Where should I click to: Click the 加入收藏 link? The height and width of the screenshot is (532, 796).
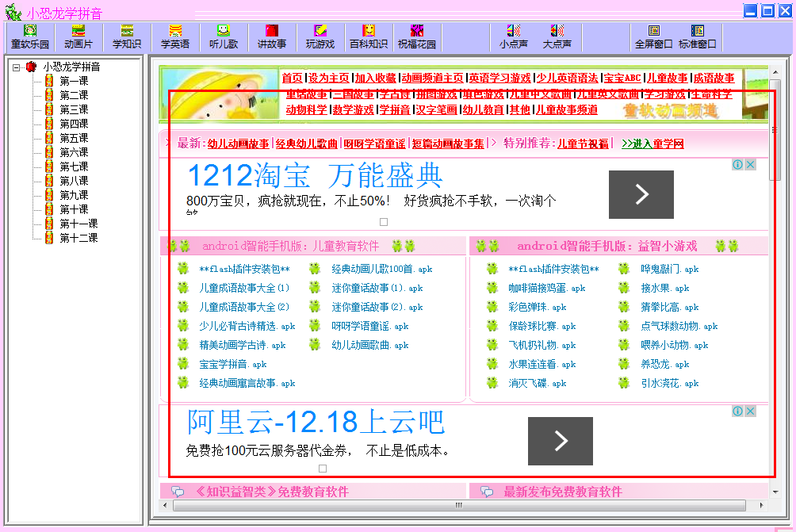(x=375, y=78)
